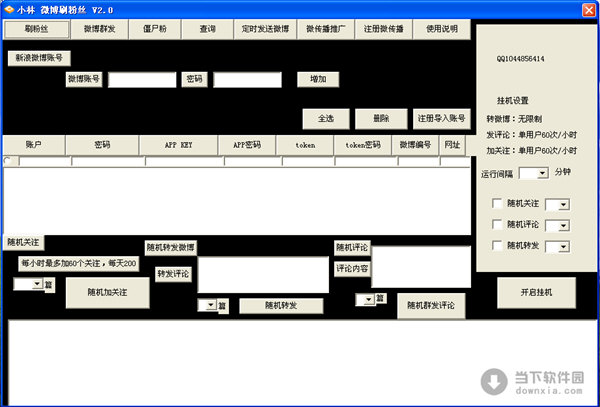Click the 密码 column header in account table

[102, 145]
